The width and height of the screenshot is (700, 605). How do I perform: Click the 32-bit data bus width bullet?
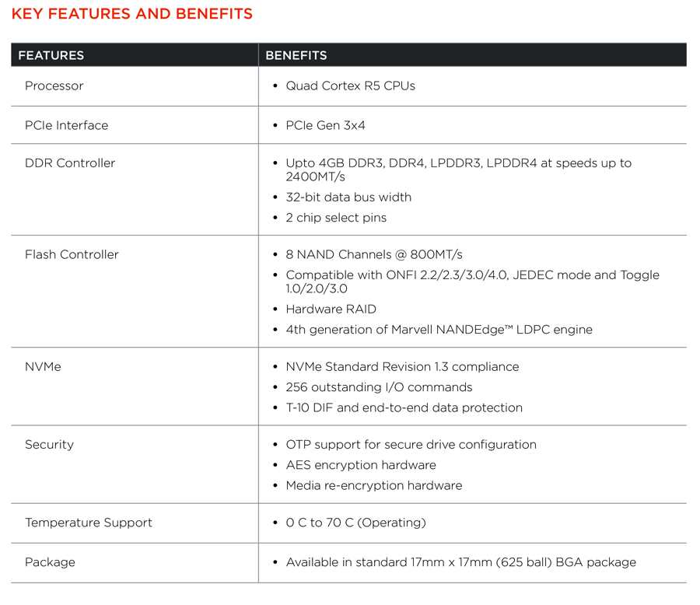(348, 197)
